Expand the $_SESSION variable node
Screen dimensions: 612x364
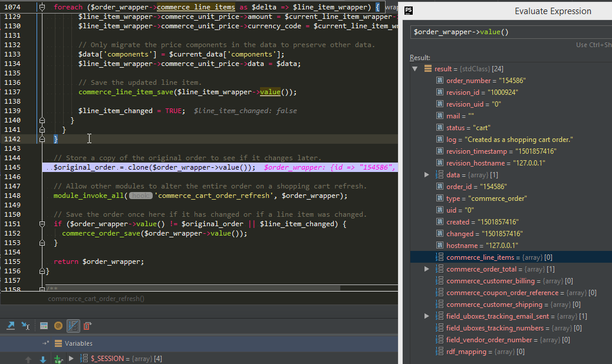[71, 358]
